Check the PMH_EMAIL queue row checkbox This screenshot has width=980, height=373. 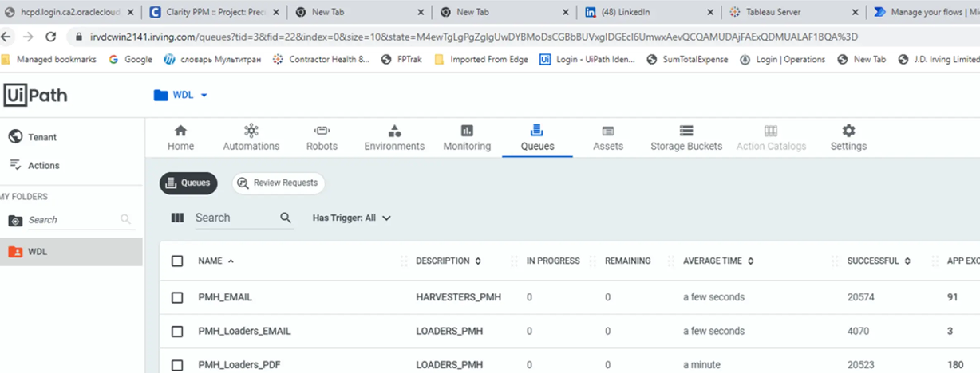pos(177,297)
